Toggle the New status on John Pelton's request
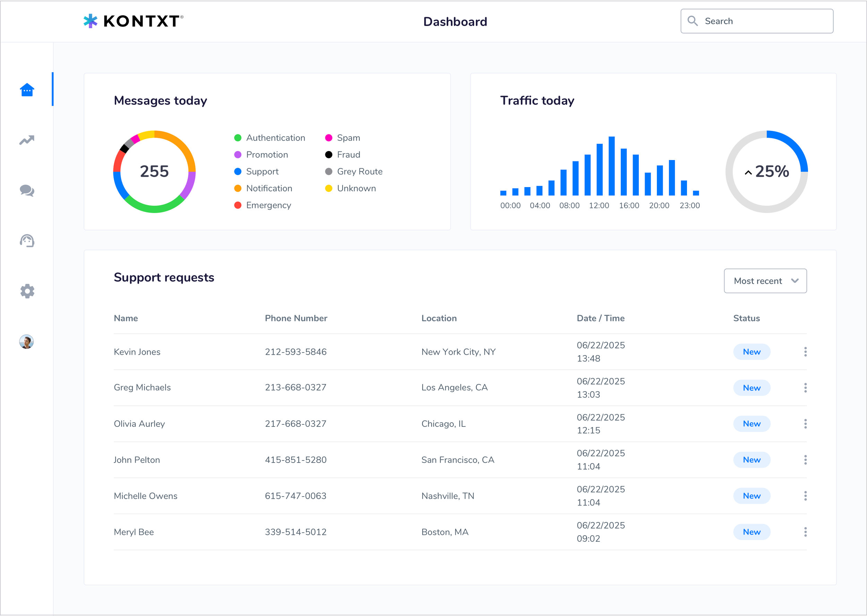Viewport: 867px width, 616px height. coord(752,460)
